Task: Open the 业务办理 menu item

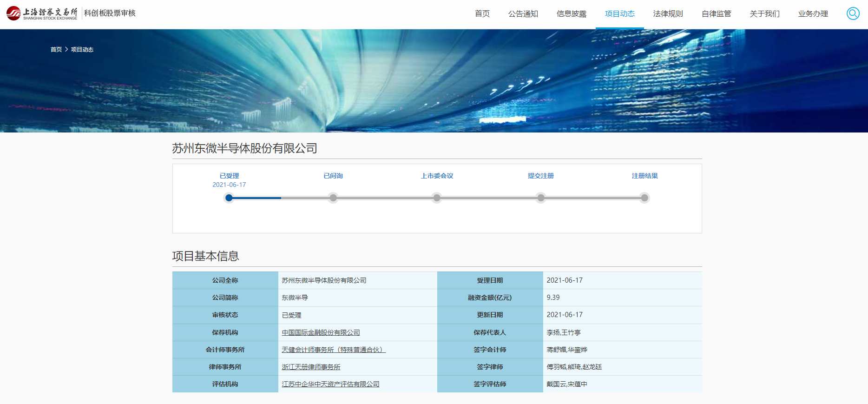Action: click(x=813, y=14)
